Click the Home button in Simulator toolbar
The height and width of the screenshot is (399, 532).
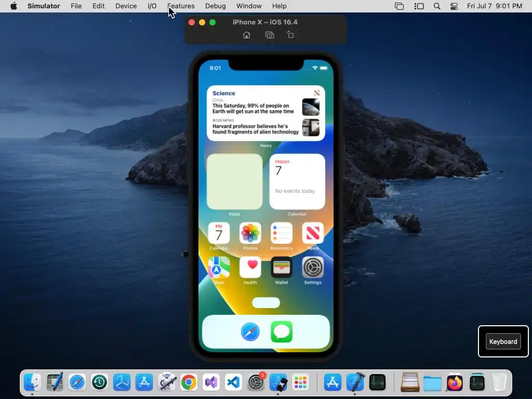coord(247,35)
